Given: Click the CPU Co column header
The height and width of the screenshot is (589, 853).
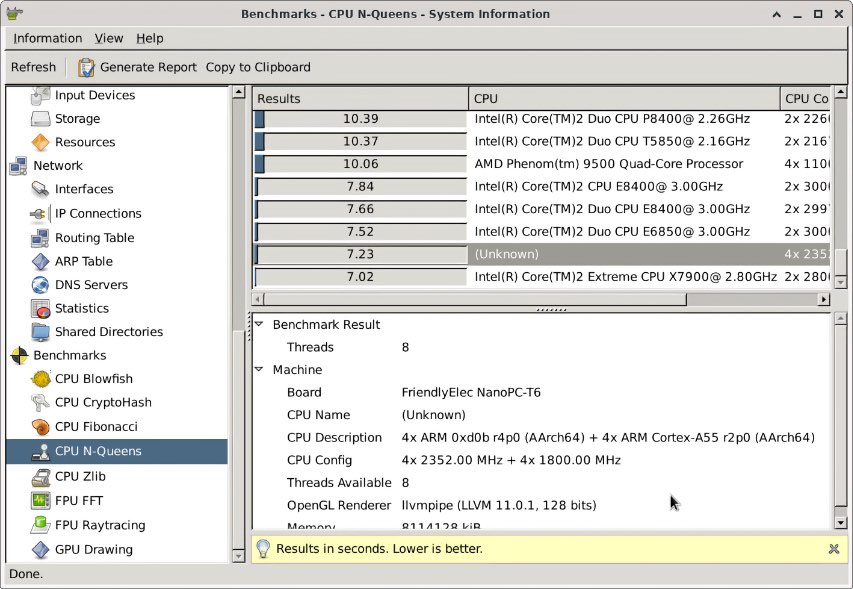Looking at the screenshot, I should (x=806, y=98).
